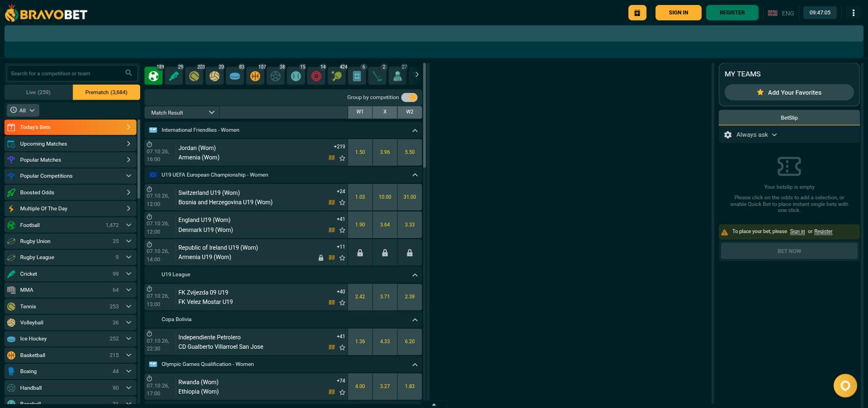Select the football icon in the sports strip

(153, 76)
